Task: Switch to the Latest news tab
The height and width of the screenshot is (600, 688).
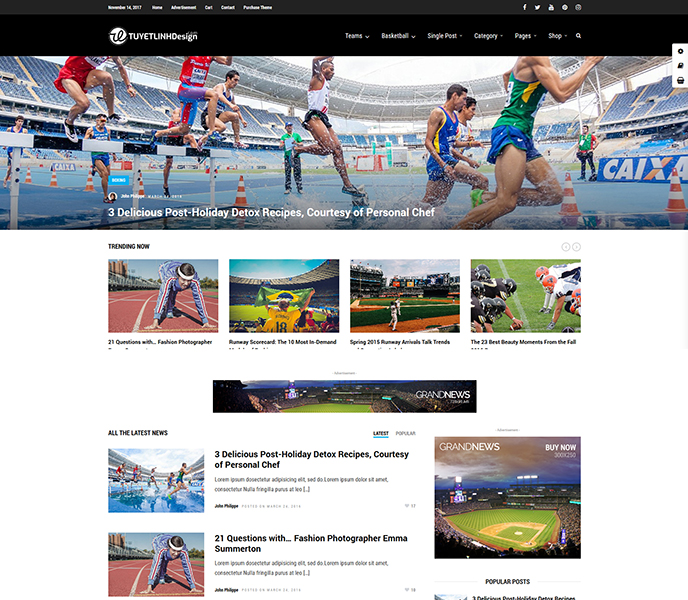Action: (x=381, y=434)
